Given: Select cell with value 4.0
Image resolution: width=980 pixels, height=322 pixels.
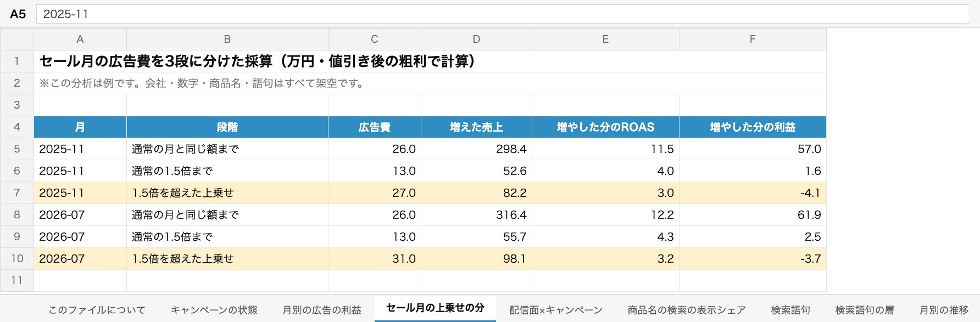Looking at the screenshot, I should click(605, 171).
